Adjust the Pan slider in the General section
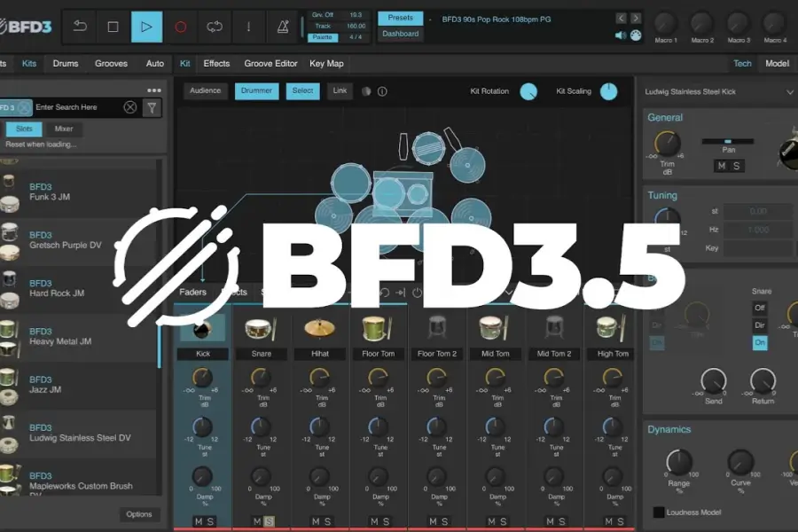This screenshot has width=798, height=532. pyautogui.click(x=727, y=140)
